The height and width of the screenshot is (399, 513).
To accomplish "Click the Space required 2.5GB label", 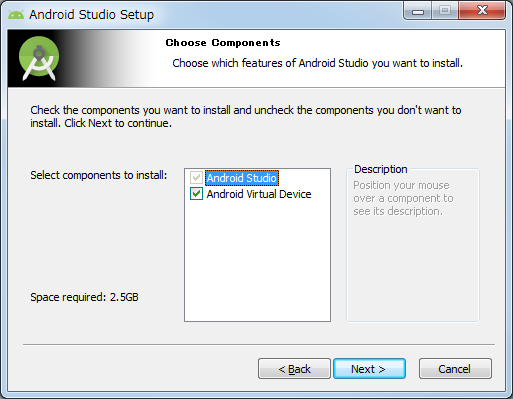I will point(84,297).
